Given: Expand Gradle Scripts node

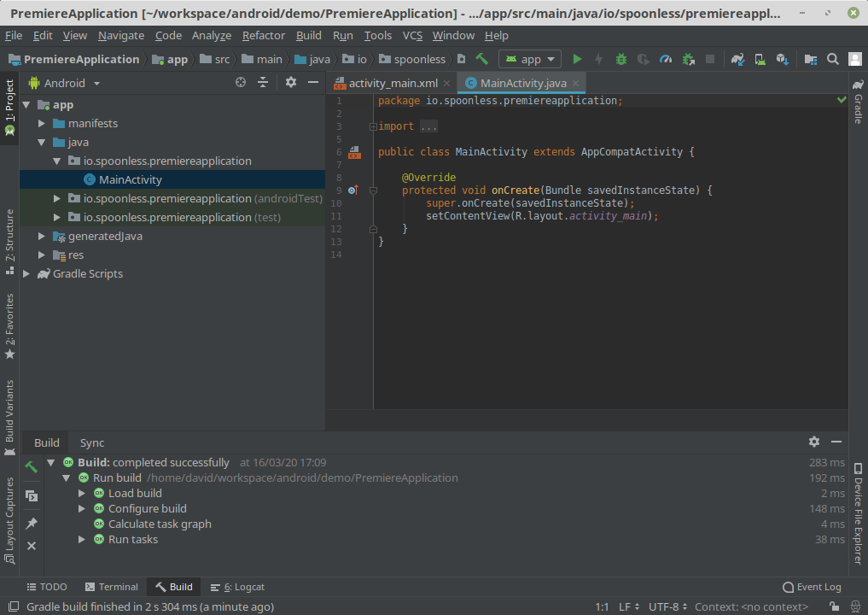Looking at the screenshot, I should (x=26, y=273).
